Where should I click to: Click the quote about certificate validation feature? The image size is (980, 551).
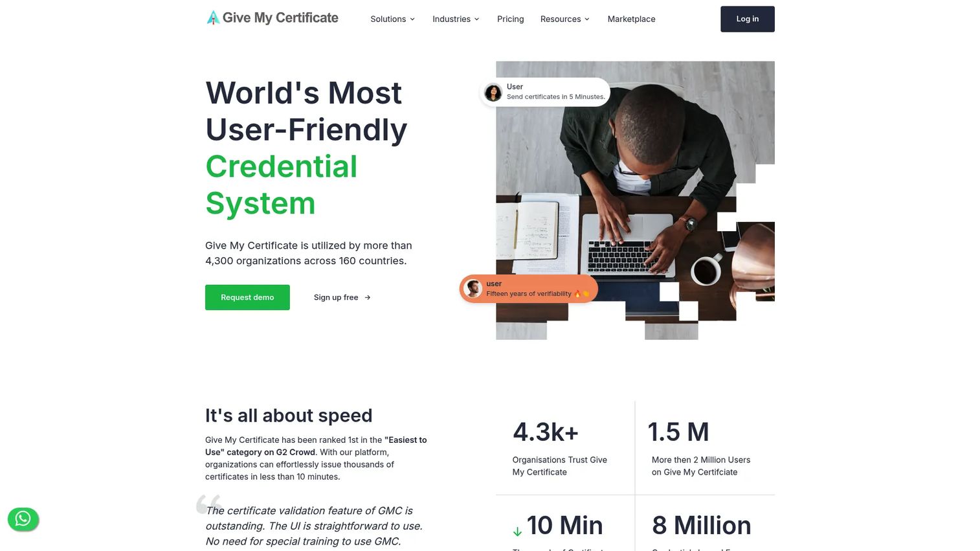tap(314, 526)
